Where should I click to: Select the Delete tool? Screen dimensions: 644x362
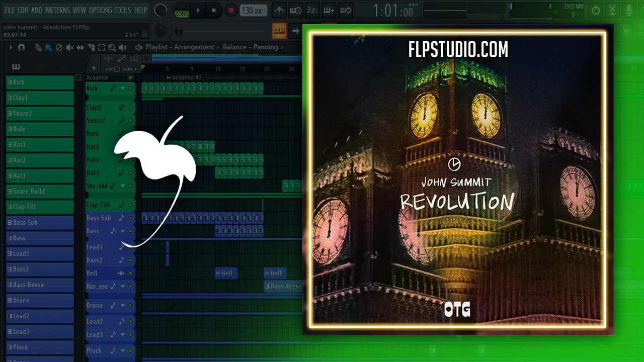pyautogui.click(x=59, y=47)
